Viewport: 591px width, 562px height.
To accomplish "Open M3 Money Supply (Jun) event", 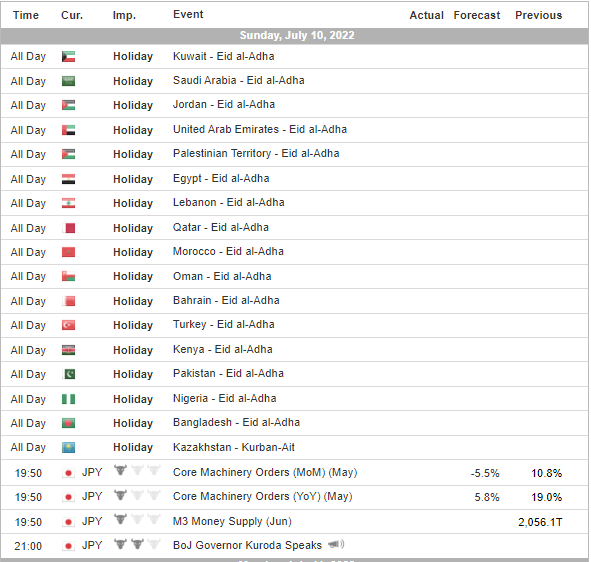I will coord(232,521).
